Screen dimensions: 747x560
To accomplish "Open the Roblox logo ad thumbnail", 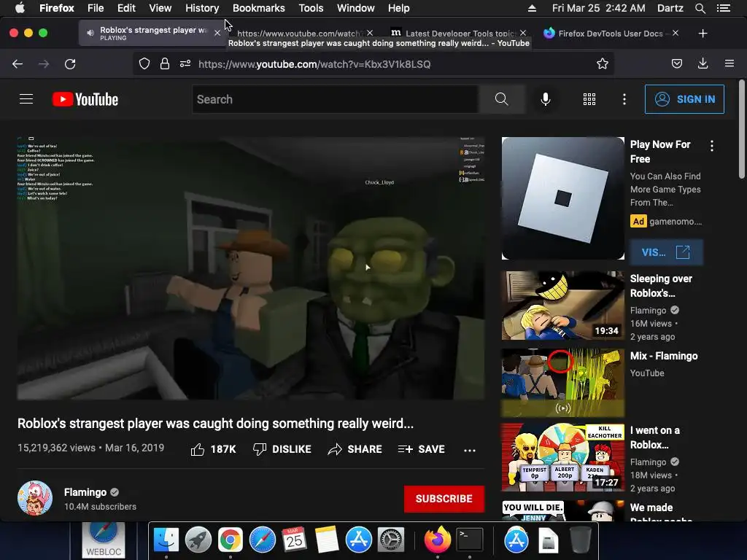I will click(x=562, y=198).
